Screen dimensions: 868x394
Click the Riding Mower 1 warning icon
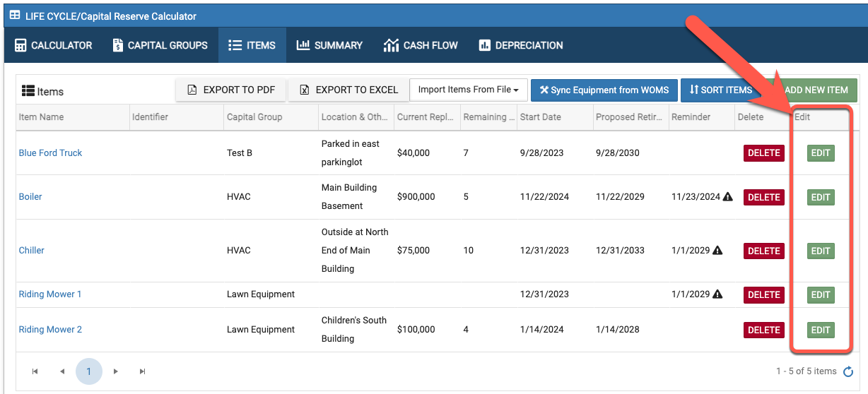pos(717,294)
